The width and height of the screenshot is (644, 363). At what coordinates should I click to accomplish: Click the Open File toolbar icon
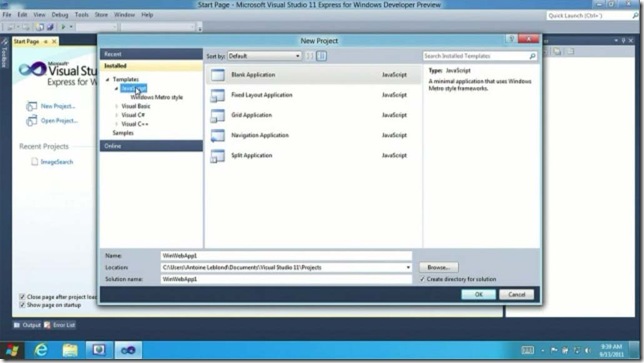[x=40, y=27]
